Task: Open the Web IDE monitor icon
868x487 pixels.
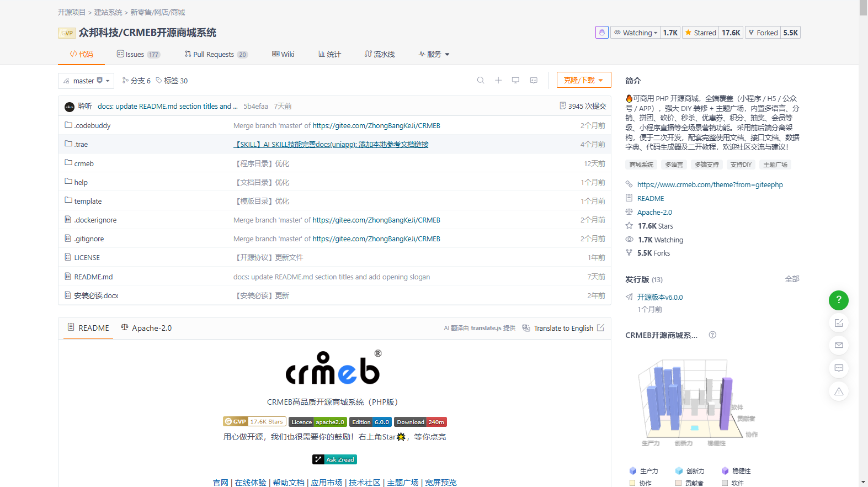Action: coord(515,81)
